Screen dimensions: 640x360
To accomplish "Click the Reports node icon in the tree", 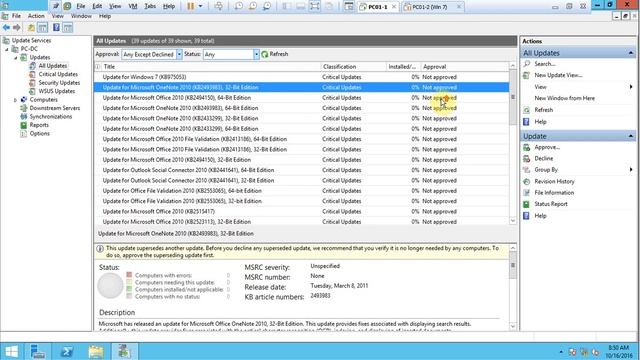I will [x=24, y=125].
